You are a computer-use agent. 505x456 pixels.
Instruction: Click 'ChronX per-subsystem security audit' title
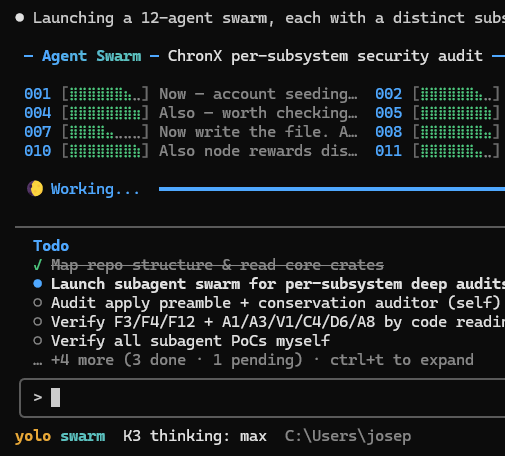325,56
